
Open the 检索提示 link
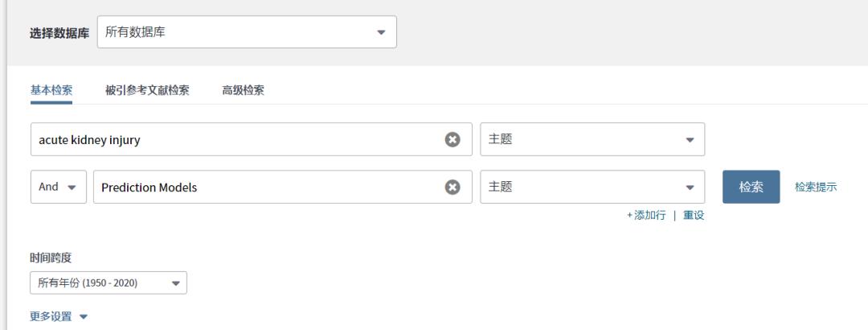pos(816,187)
